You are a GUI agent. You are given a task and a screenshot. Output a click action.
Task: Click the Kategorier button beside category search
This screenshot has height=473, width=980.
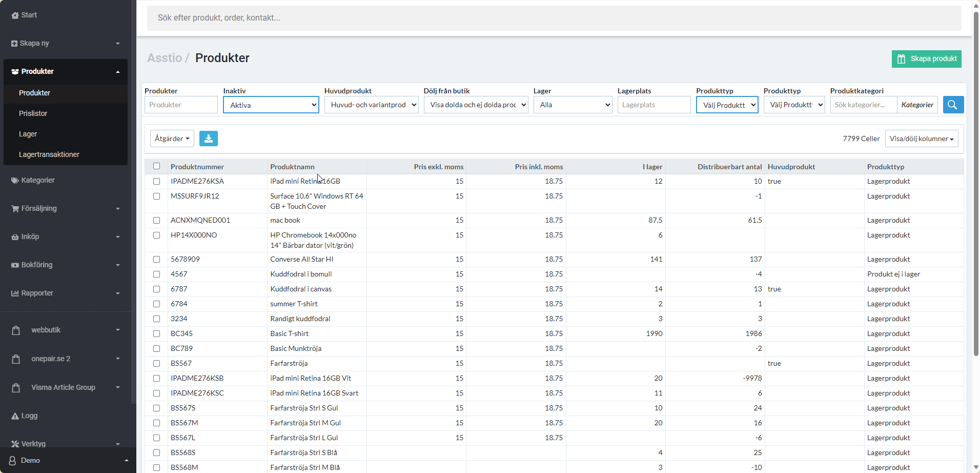click(x=917, y=105)
